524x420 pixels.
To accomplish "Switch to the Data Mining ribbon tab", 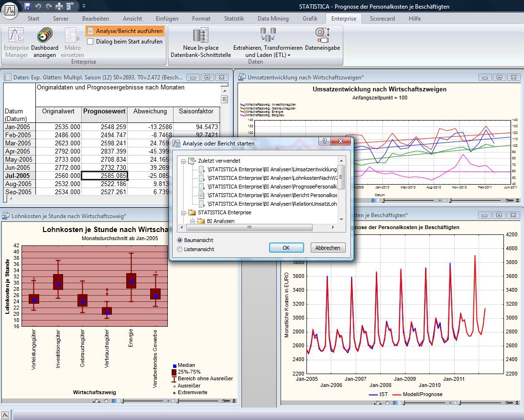I will [273, 18].
